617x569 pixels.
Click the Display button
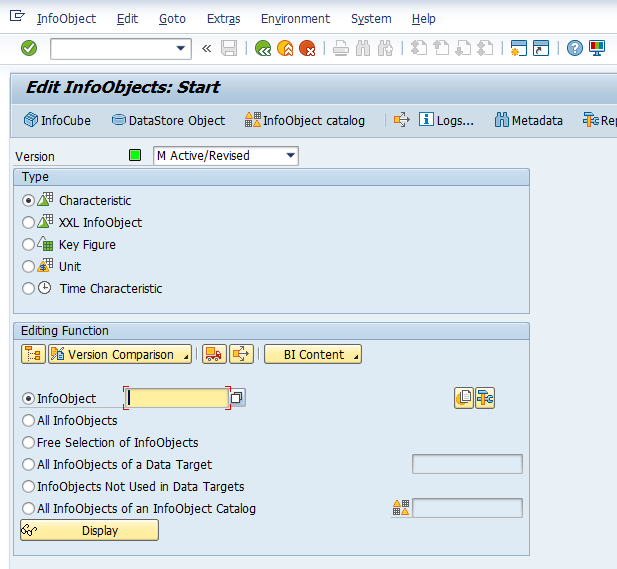(x=89, y=531)
